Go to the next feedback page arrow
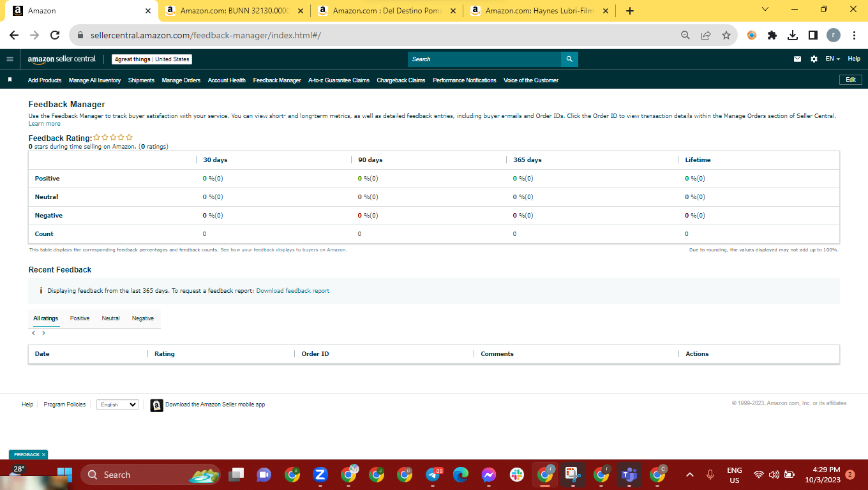 click(43, 333)
